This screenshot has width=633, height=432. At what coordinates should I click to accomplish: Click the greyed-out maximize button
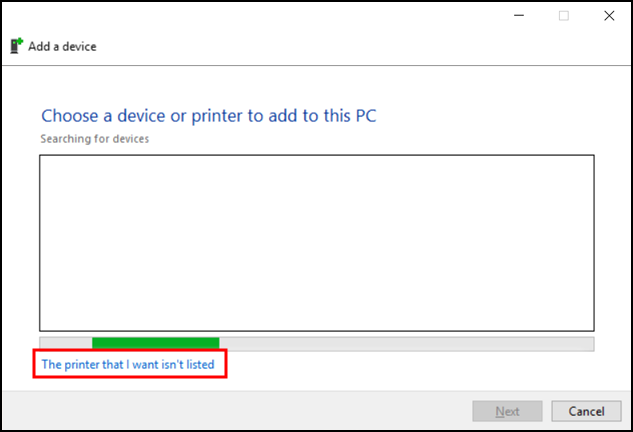tap(564, 16)
